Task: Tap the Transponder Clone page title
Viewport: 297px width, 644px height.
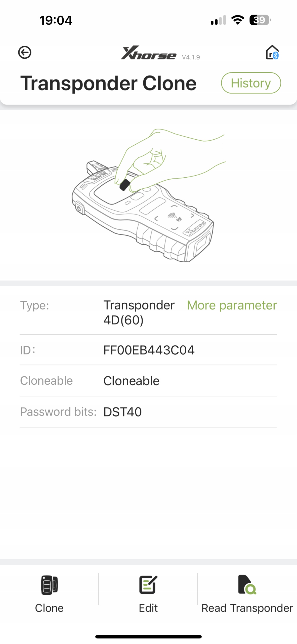Action: (108, 83)
